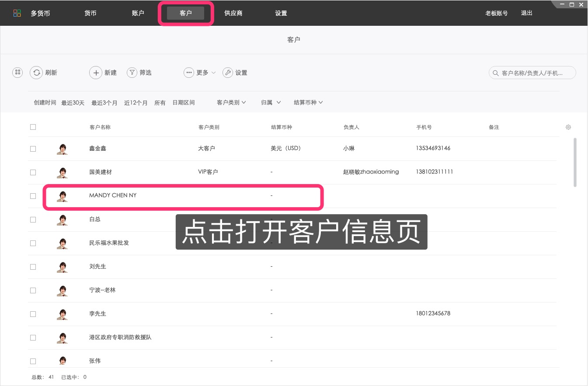This screenshot has height=386, width=588.
Task: Filter by 最近12个月
Action: tap(136, 103)
